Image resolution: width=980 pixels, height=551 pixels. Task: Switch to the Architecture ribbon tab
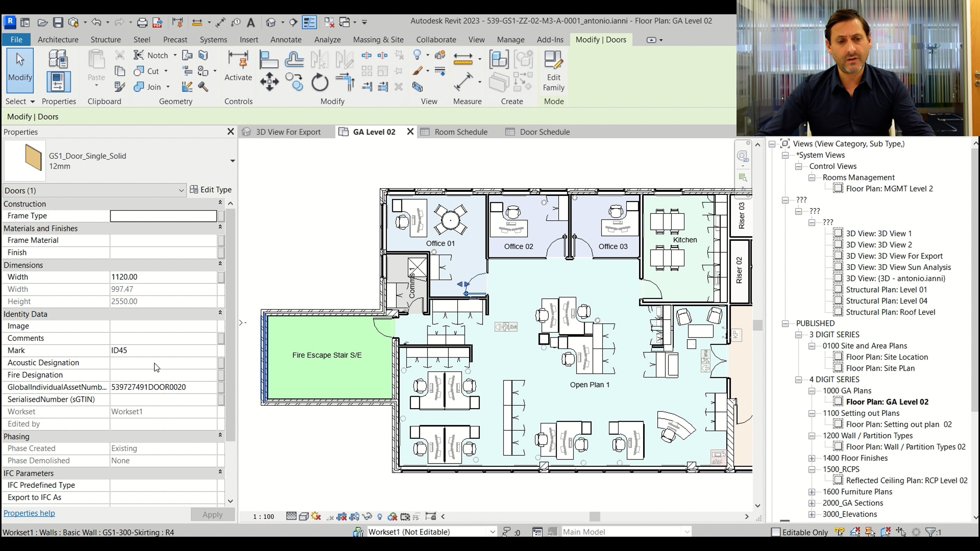(58, 40)
